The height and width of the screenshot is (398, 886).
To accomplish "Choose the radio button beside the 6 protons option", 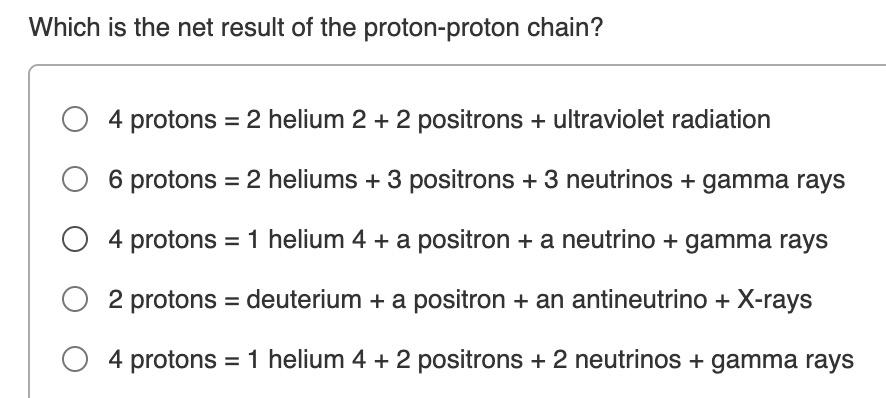I will tap(75, 179).
